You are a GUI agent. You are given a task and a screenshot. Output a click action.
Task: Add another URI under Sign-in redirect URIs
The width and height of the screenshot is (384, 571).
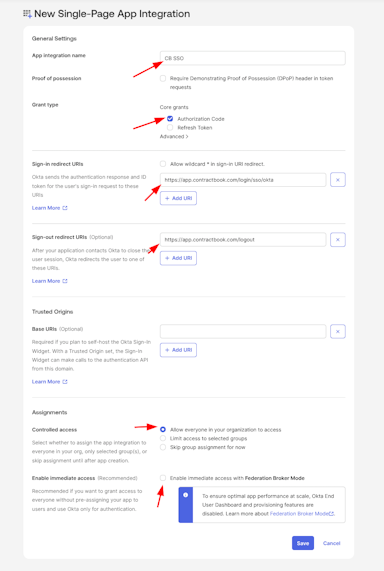tap(179, 198)
